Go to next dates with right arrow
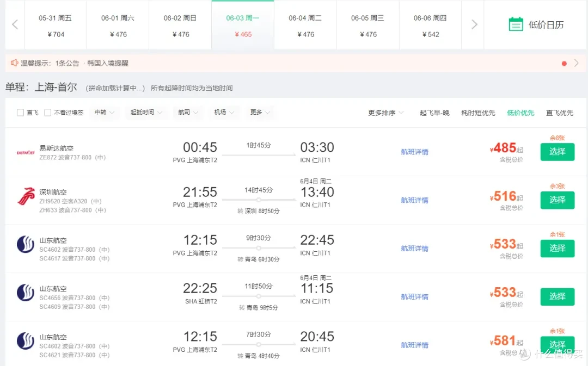This screenshot has height=366, width=588. tap(474, 24)
